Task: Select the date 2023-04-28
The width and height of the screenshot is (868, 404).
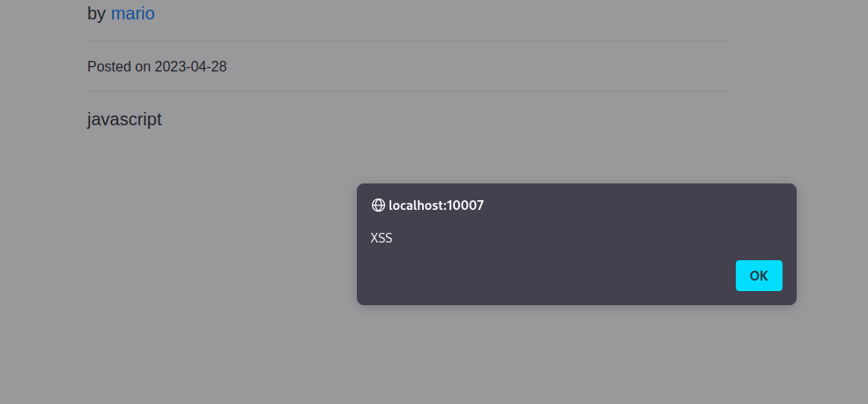Action: coord(191,66)
